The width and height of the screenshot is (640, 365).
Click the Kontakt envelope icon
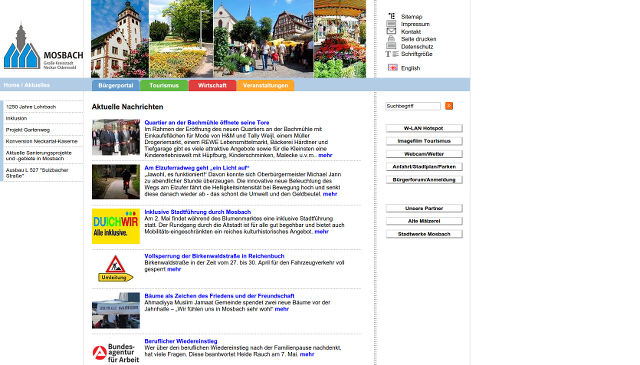coord(391,31)
